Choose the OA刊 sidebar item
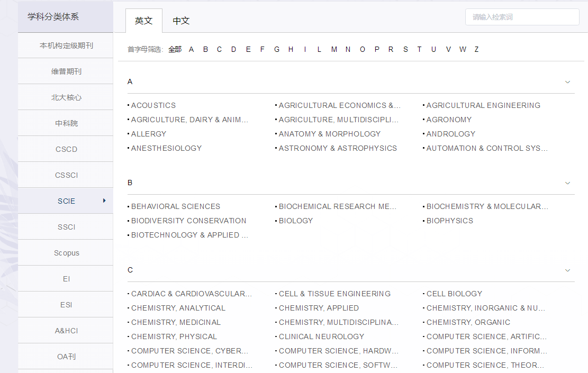The image size is (588, 373). (x=66, y=357)
